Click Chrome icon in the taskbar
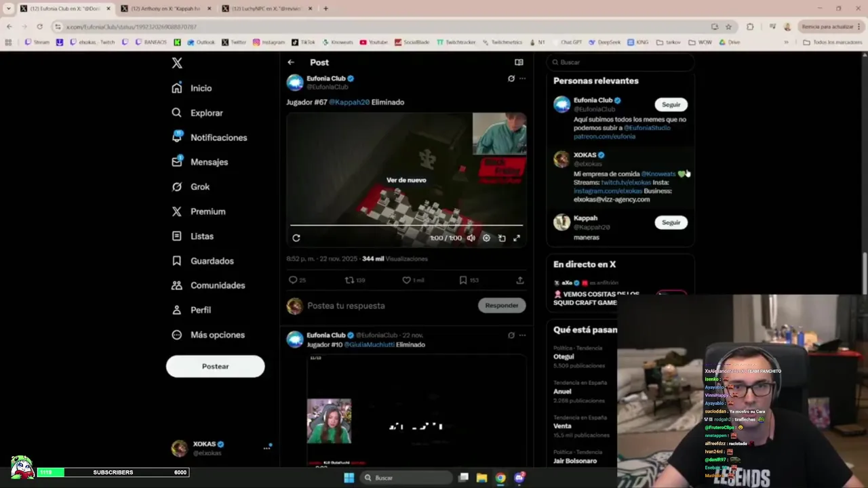 click(500, 478)
